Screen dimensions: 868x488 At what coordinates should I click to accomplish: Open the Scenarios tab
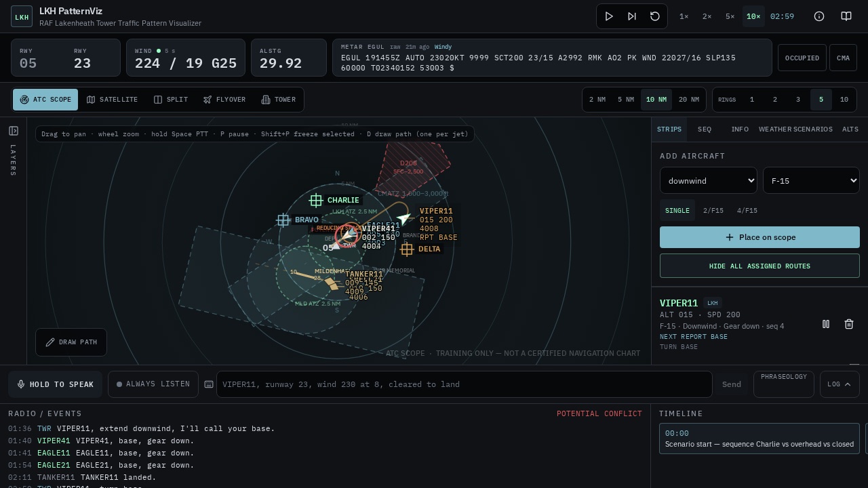[812, 129]
